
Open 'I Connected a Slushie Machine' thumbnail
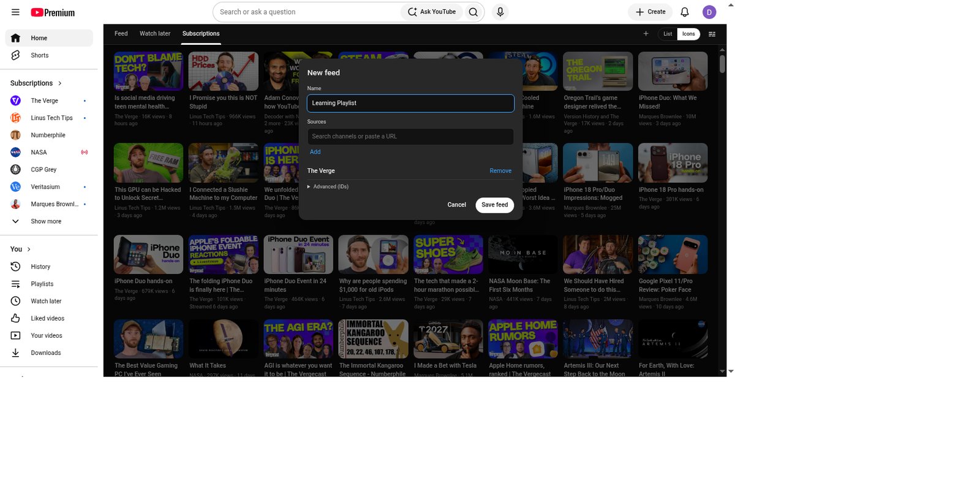click(x=224, y=163)
